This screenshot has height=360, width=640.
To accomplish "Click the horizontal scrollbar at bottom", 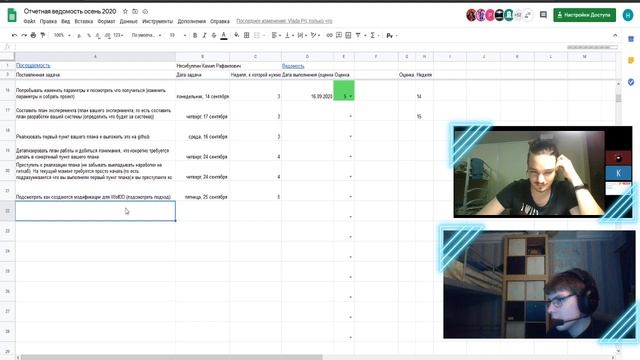I will click(171, 357).
